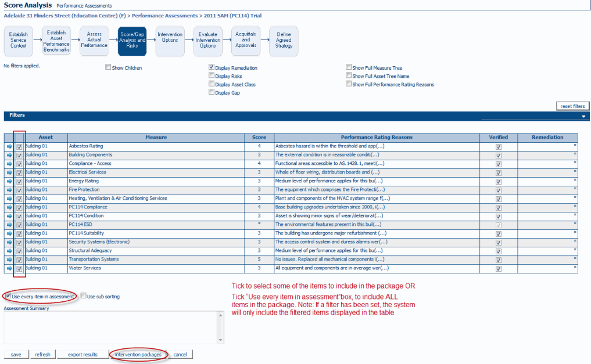Enable Show Full Asset Tree Name
The height and width of the screenshot is (364, 591).
coord(349,75)
